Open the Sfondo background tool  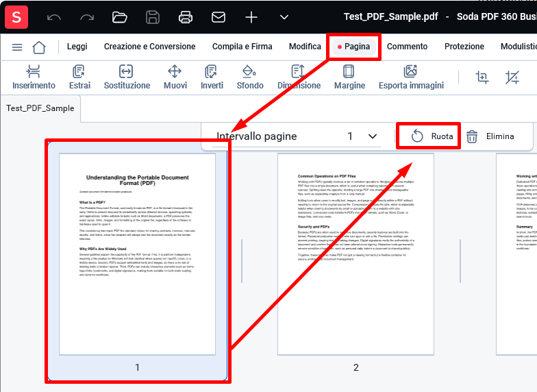click(x=249, y=77)
